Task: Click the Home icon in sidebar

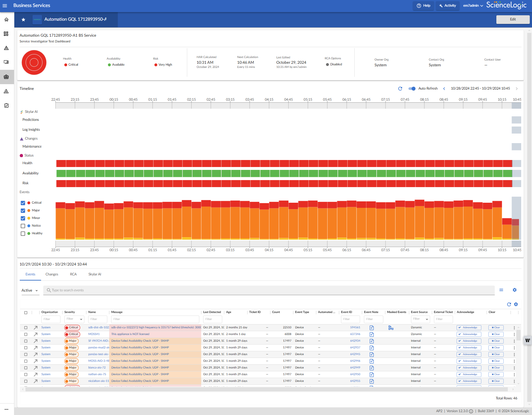Action: (x=6, y=20)
